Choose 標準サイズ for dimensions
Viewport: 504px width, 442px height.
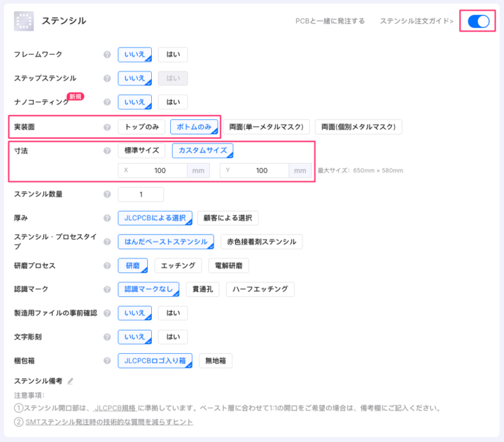[141, 150]
